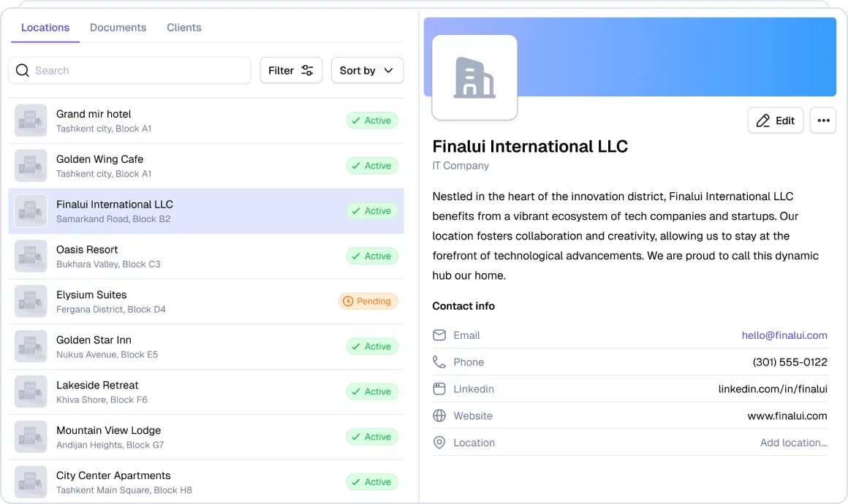Click the Pending badge on Elysium Suites
Image resolution: width=848 pixels, height=504 pixels.
click(x=368, y=301)
